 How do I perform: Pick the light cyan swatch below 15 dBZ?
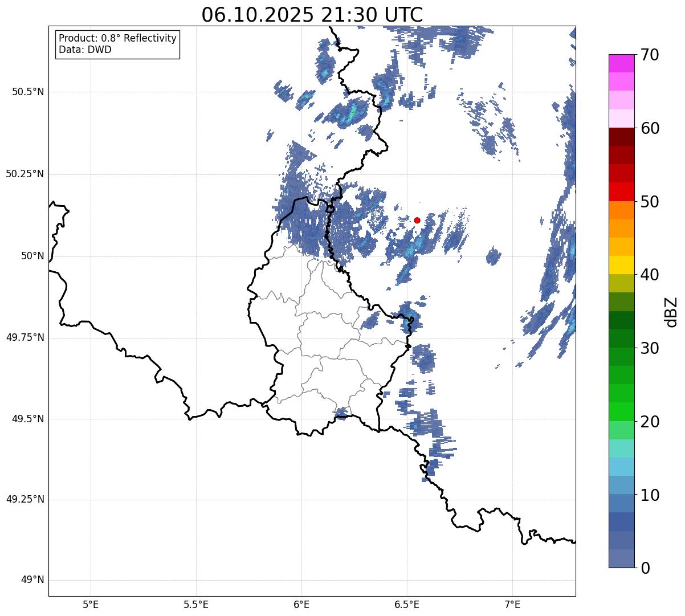click(622, 467)
